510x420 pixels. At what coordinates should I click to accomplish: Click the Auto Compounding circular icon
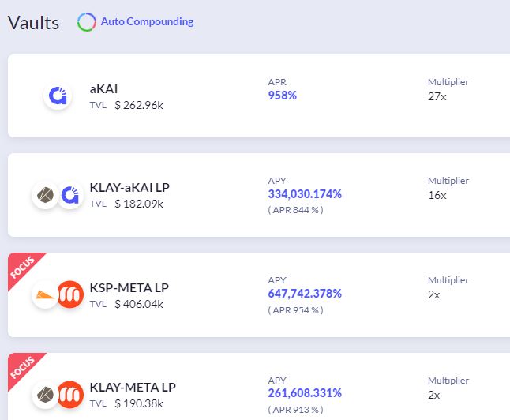coord(87,22)
